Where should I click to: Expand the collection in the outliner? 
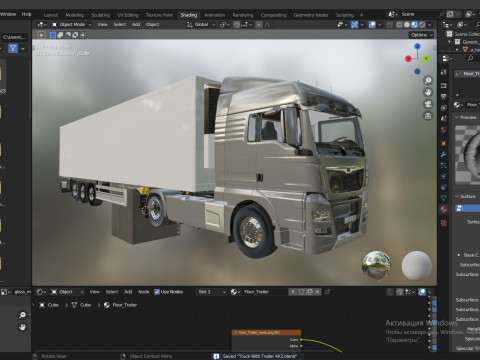(x=450, y=42)
